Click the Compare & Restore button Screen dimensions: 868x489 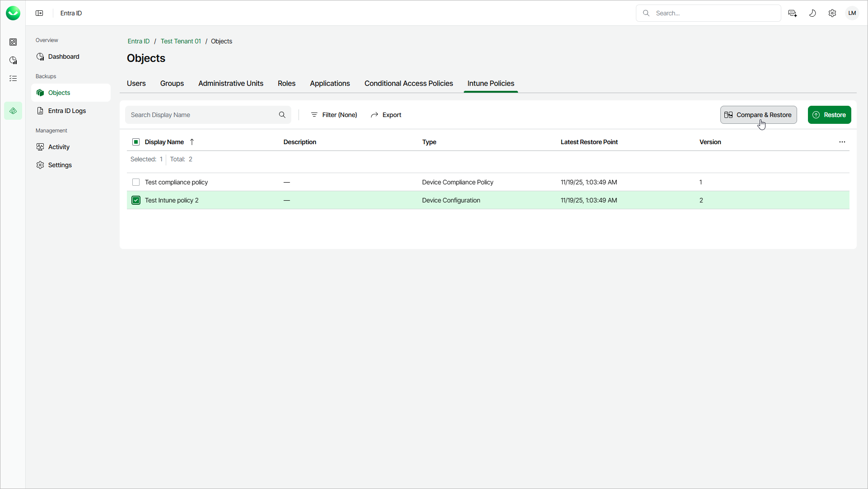759,115
